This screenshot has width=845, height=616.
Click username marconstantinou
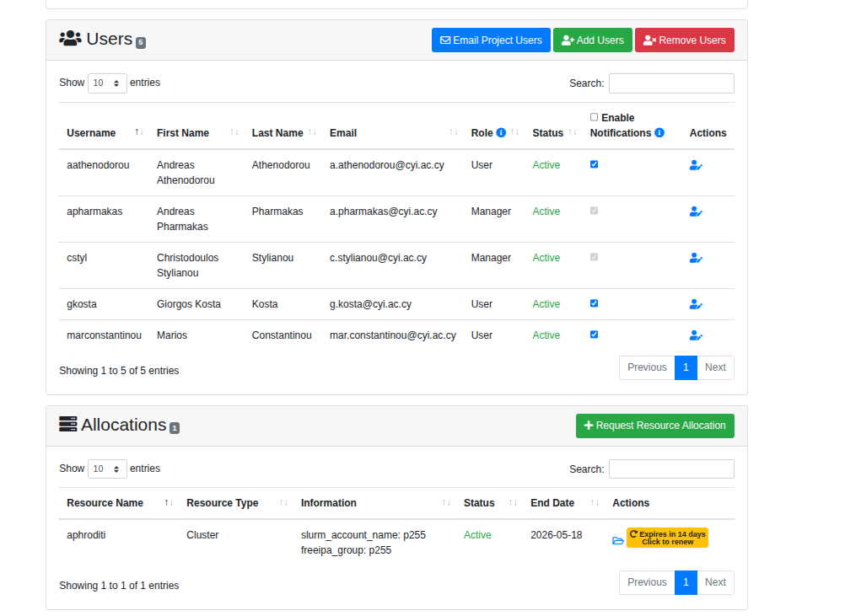pyautogui.click(x=104, y=335)
